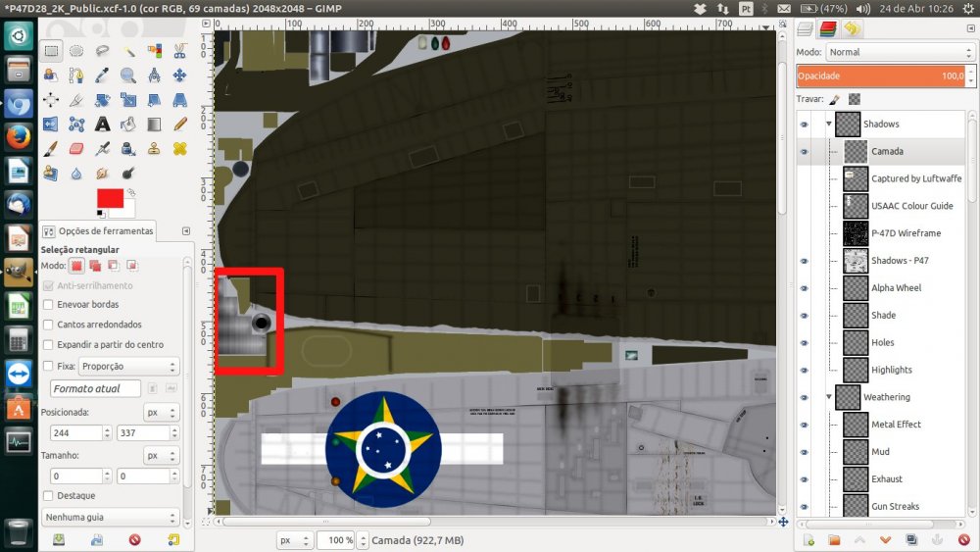Select the Rotate tool
980x552 pixels.
(103, 99)
